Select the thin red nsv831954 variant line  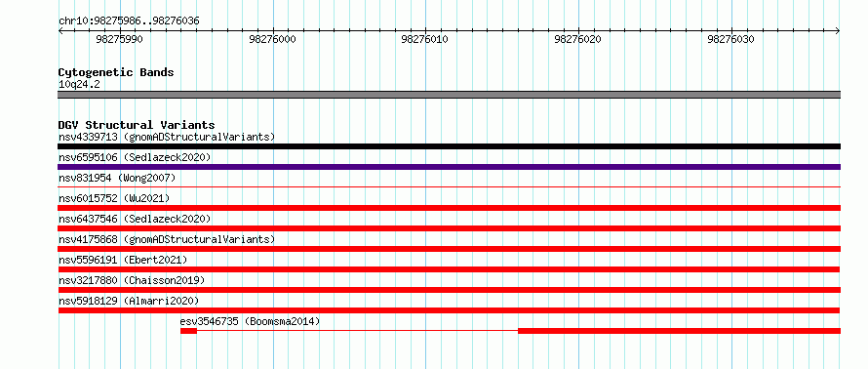[x=449, y=187]
